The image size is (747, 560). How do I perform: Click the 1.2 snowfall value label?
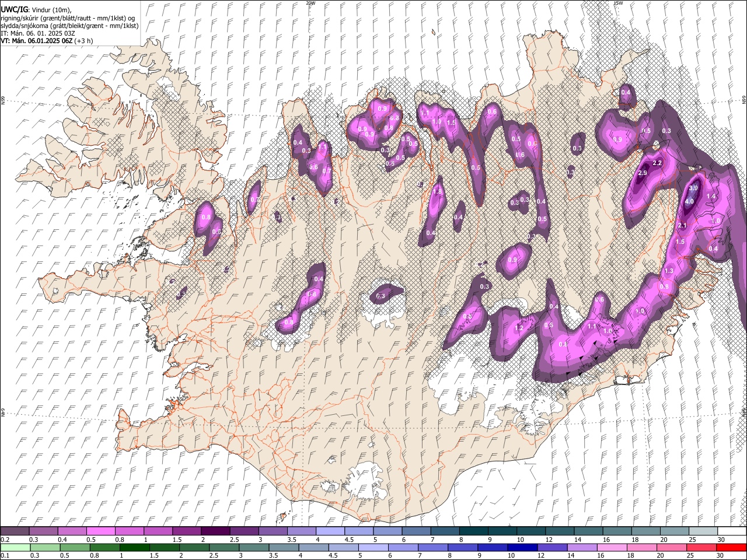point(519,328)
